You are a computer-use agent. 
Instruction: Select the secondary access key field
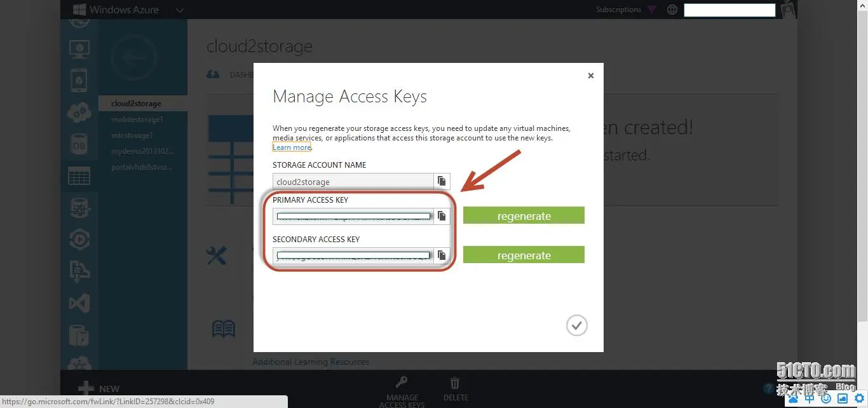click(353, 255)
